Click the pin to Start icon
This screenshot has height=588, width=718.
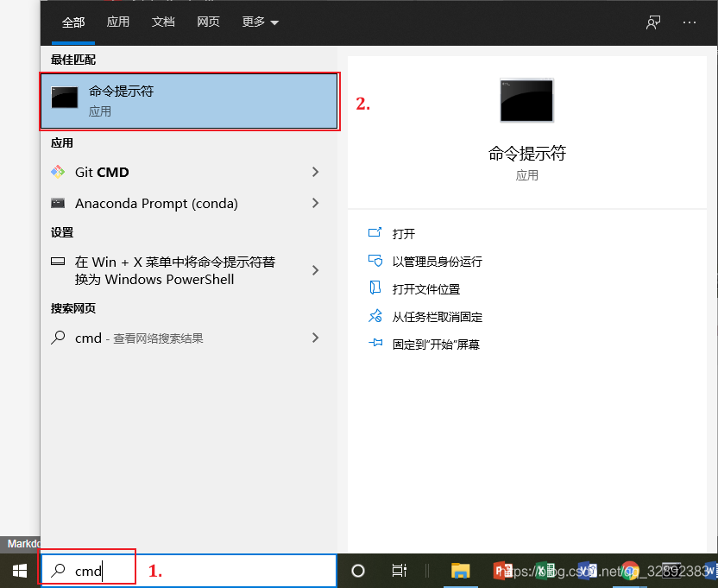(x=375, y=342)
